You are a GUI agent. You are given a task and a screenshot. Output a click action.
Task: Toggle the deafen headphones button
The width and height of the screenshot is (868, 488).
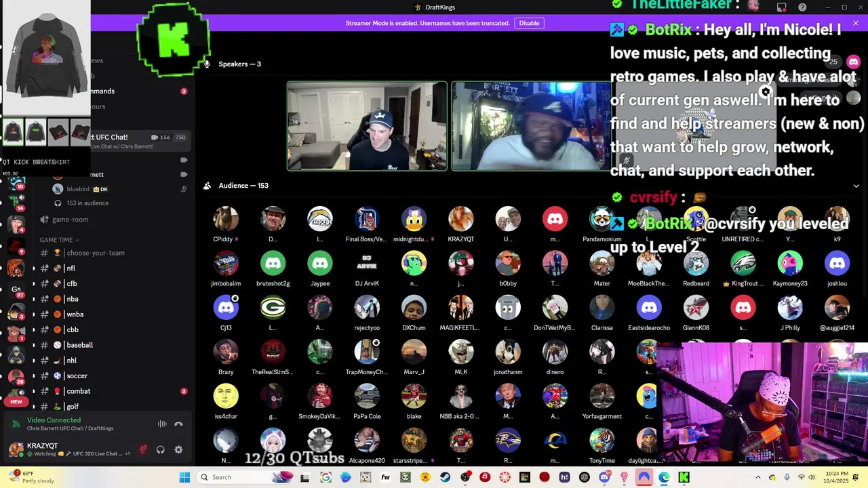coord(161,449)
